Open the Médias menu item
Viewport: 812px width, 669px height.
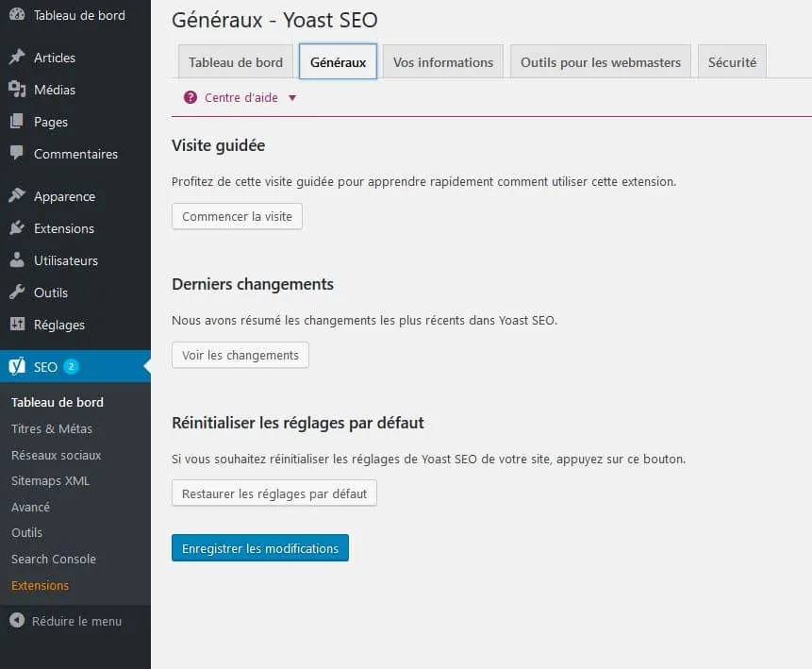(x=75, y=90)
